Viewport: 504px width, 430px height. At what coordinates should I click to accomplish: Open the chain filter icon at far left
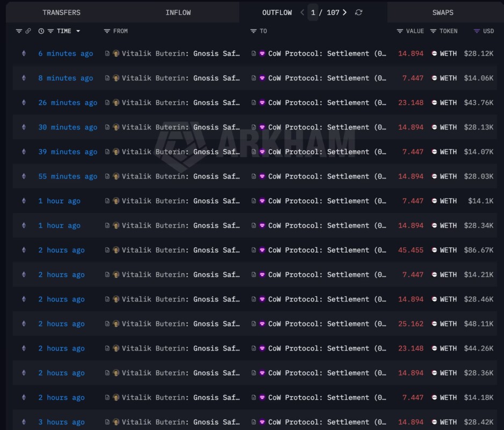coord(19,31)
